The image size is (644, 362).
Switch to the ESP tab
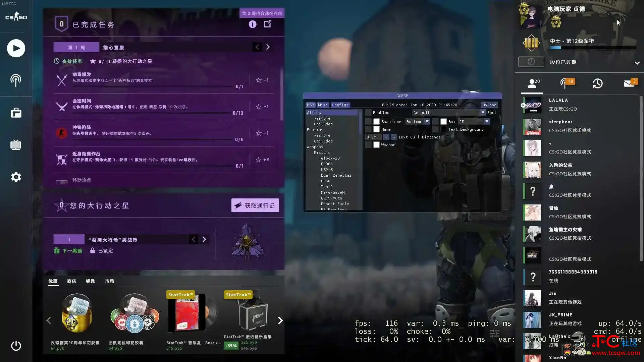tap(310, 105)
